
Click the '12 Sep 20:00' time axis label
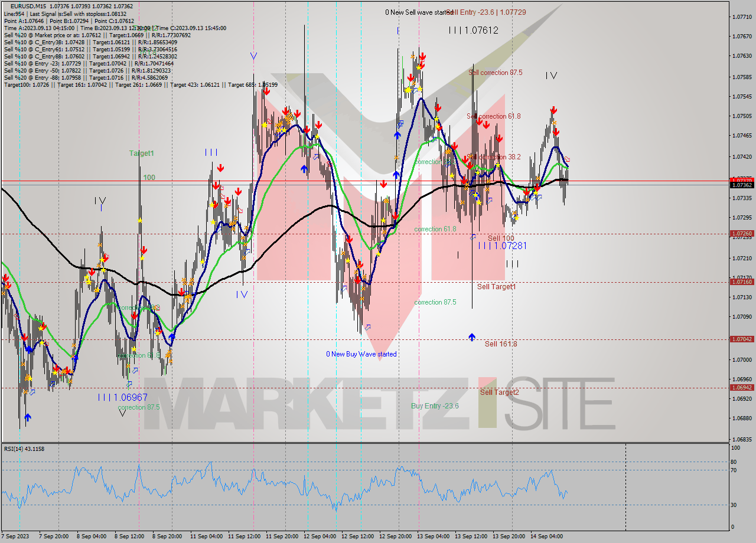pos(395,537)
